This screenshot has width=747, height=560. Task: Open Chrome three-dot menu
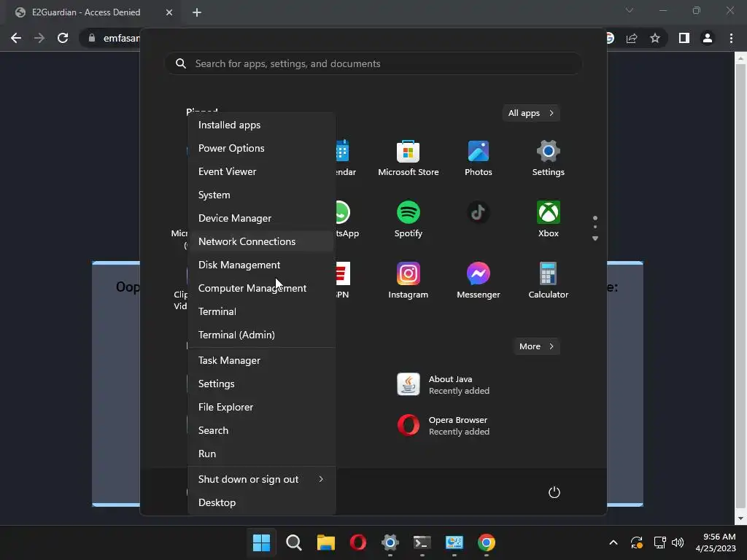(731, 38)
